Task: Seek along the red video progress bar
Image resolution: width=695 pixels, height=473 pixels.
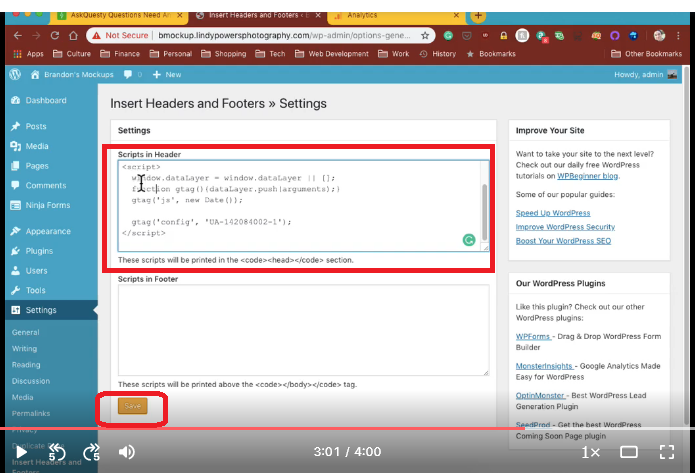Action: click(x=348, y=429)
